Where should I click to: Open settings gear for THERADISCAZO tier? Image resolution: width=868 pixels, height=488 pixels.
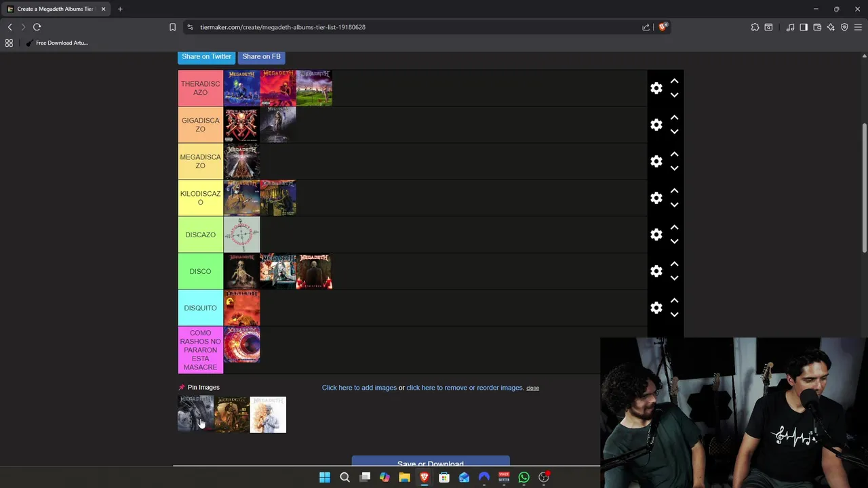click(656, 88)
